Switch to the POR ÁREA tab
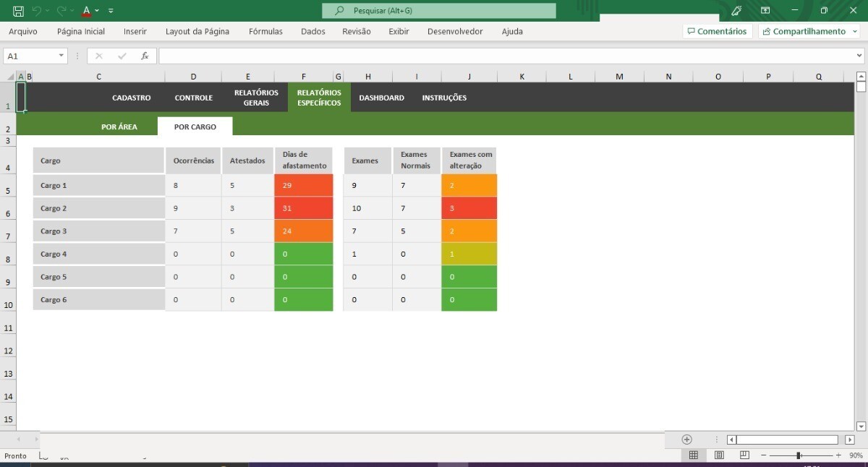This screenshot has width=868, height=467. 119,127
